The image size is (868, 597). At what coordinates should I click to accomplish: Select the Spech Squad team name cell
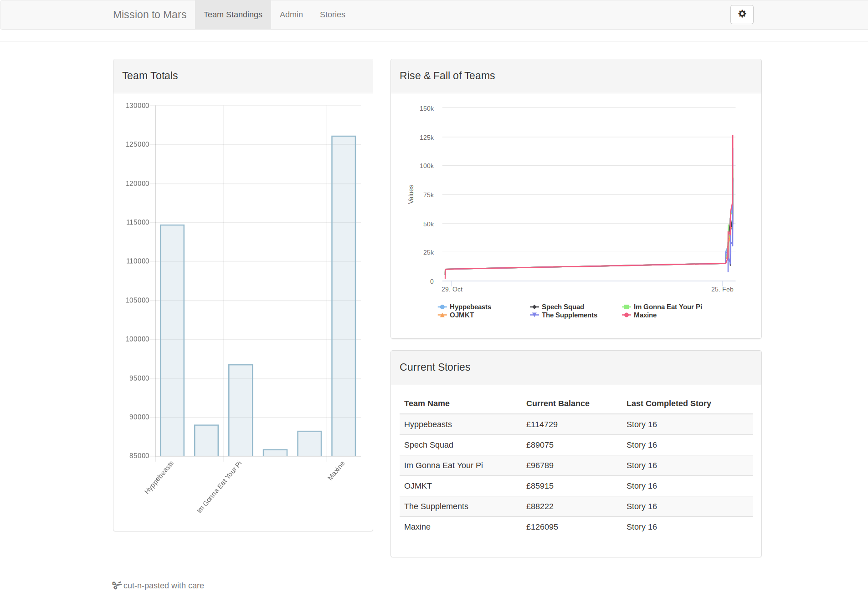pyautogui.click(x=429, y=445)
